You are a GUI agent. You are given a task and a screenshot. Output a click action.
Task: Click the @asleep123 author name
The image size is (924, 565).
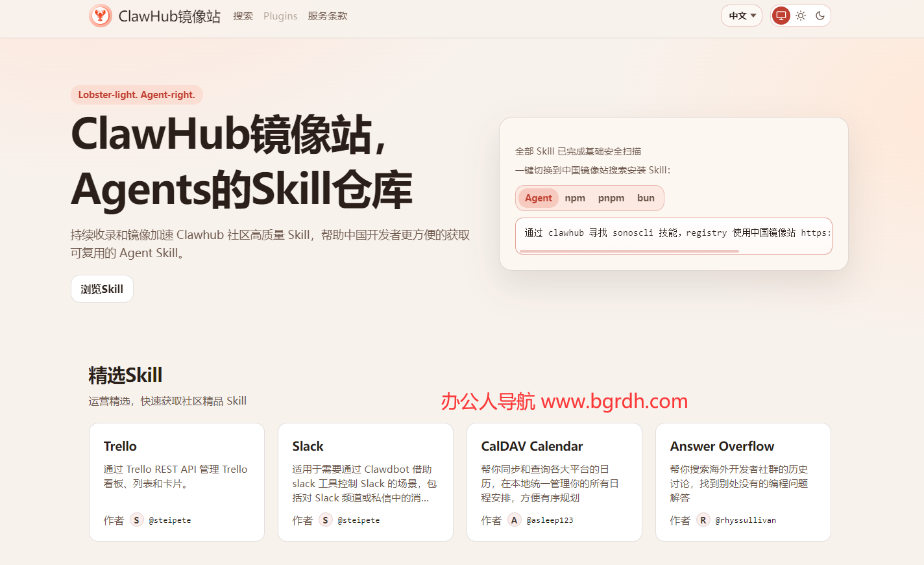[x=550, y=520]
